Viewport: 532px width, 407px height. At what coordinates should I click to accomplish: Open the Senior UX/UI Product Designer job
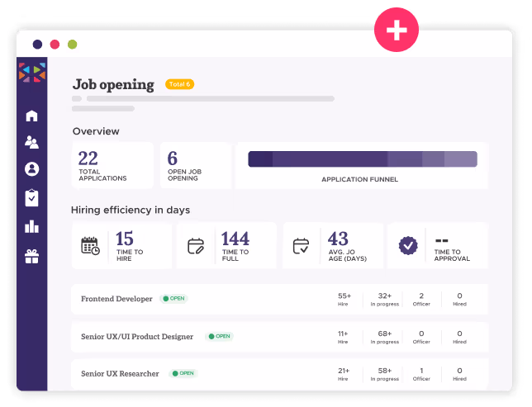pyautogui.click(x=280, y=337)
